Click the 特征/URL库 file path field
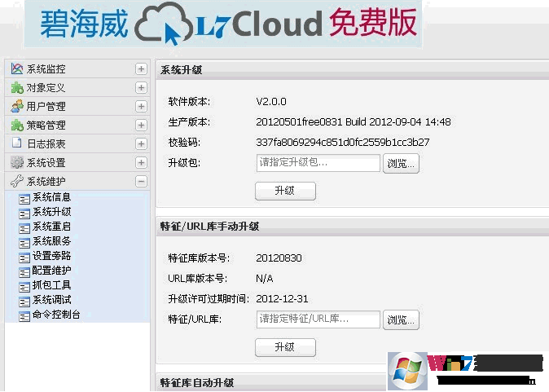 pos(318,319)
